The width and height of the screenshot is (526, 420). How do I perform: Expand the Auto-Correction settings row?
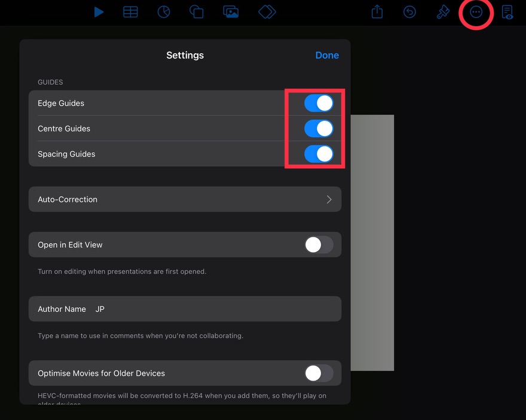[x=185, y=200]
